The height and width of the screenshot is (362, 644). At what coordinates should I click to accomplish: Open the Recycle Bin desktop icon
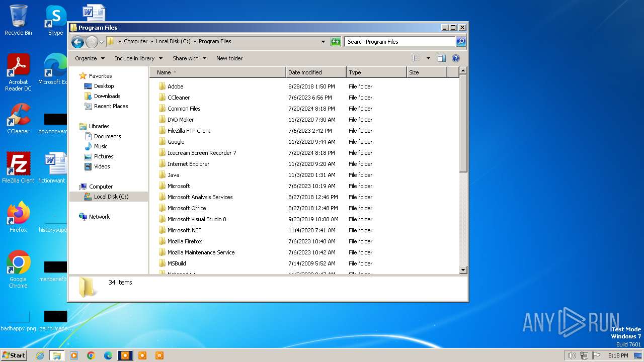click(x=18, y=20)
